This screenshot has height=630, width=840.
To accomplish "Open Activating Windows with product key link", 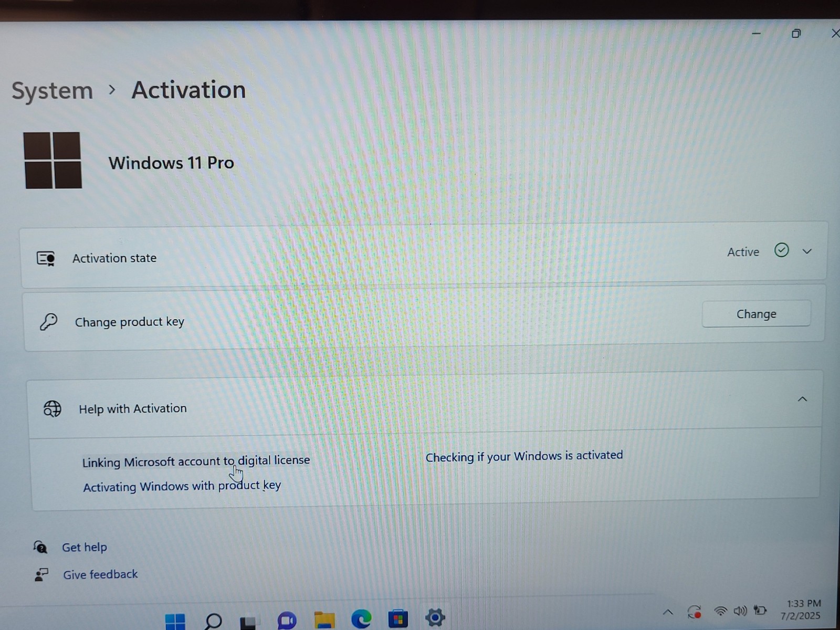I will click(x=182, y=486).
